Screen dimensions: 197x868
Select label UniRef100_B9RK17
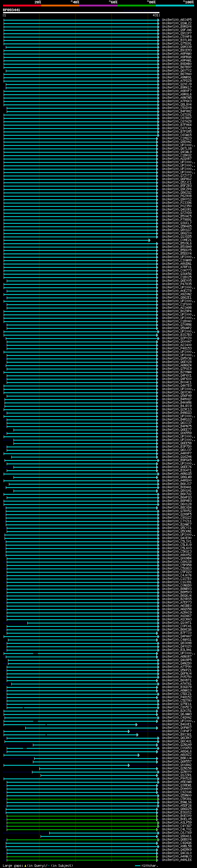coord(176,88)
